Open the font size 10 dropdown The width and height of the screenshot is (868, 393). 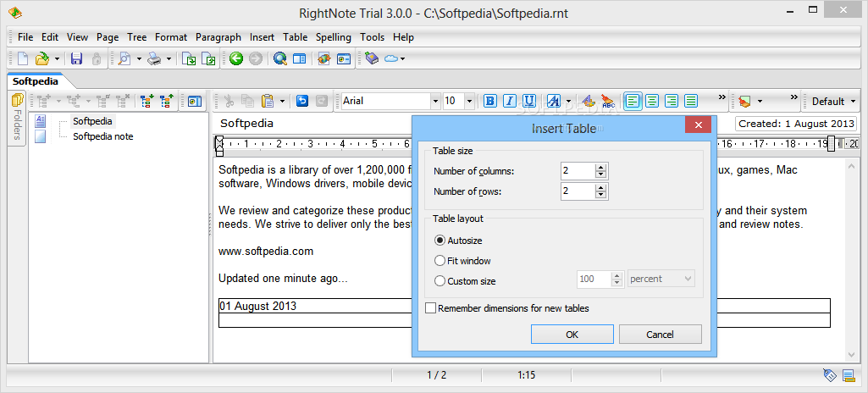pyautogui.click(x=469, y=102)
